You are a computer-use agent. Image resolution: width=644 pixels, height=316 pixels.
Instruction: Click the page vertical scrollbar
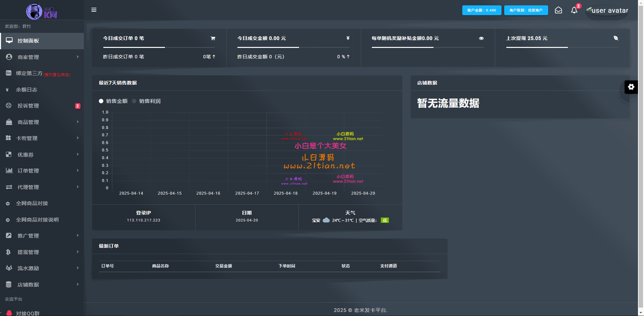(641, 157)
